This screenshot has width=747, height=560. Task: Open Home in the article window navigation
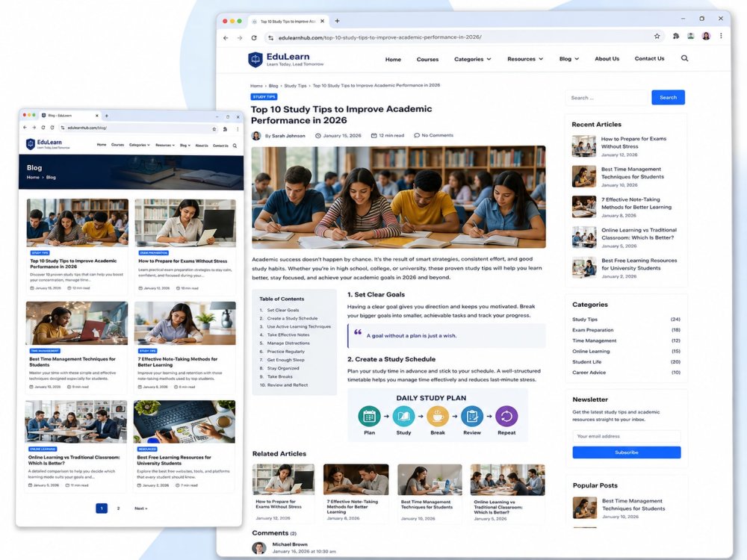[393, 60]
